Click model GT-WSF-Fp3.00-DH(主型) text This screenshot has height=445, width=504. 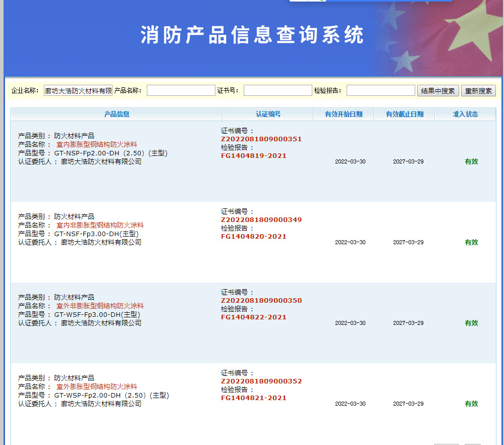click(x=97, y=314)
